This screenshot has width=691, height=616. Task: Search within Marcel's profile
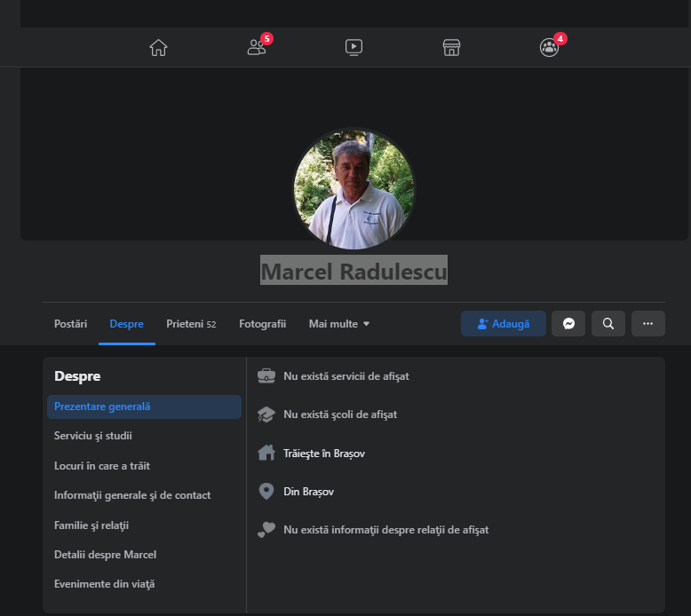(608, 324)
